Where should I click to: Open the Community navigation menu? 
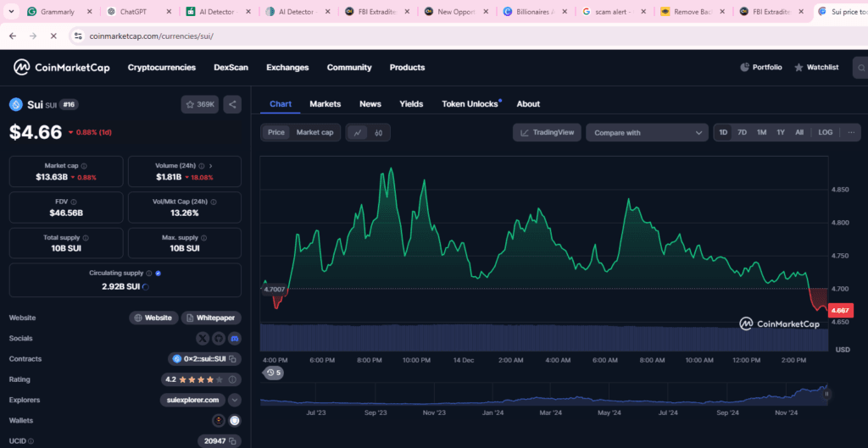349,68
